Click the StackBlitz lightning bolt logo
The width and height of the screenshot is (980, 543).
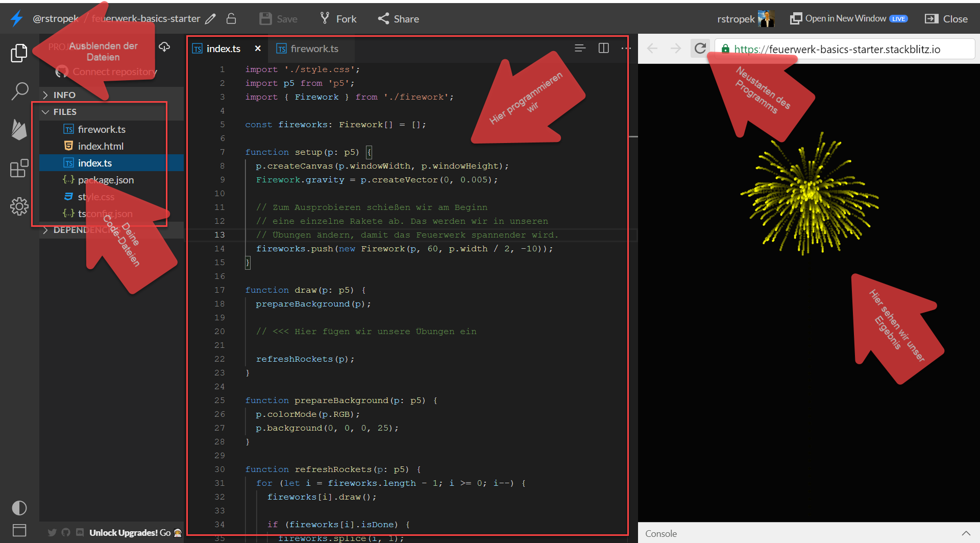[x=17, y=18]
